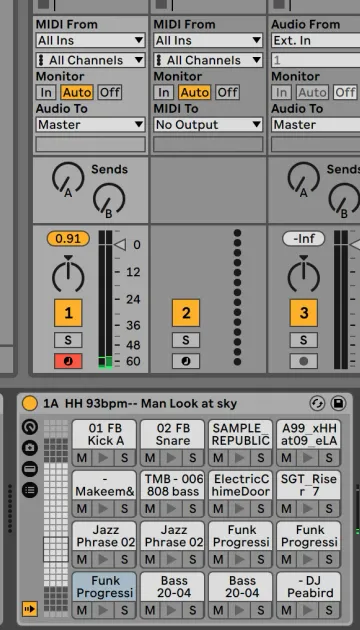Show or hide the drum rack Macro Controls

(x=30, y=427)
